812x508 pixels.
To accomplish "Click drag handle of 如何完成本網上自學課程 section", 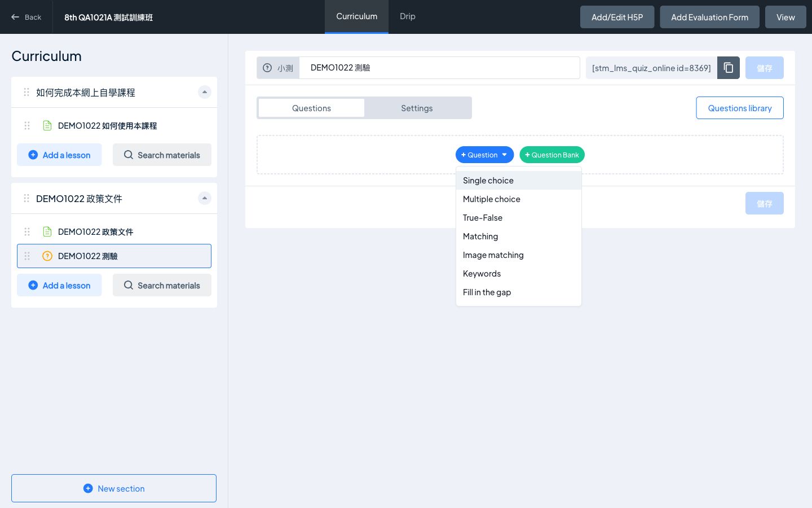I will [x=27, y=92].
